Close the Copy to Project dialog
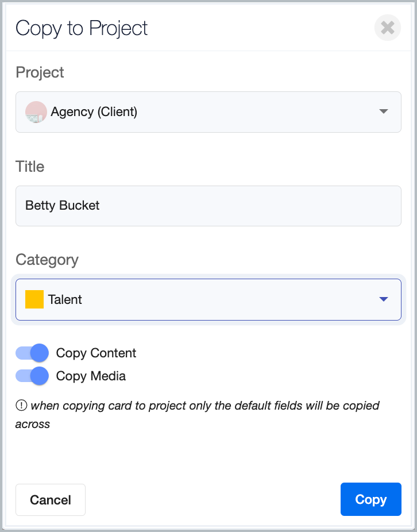Viewport: 417px width, 532px height. point(388,28)
